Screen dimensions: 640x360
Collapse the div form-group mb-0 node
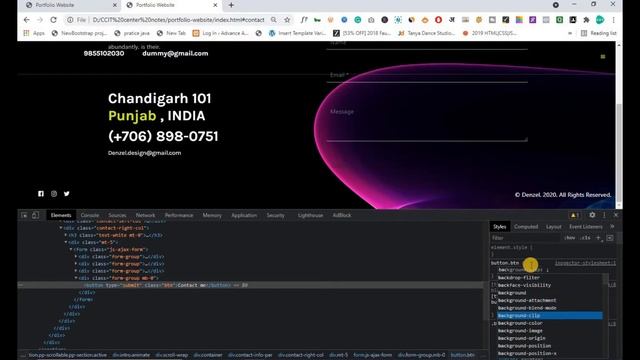76,278
